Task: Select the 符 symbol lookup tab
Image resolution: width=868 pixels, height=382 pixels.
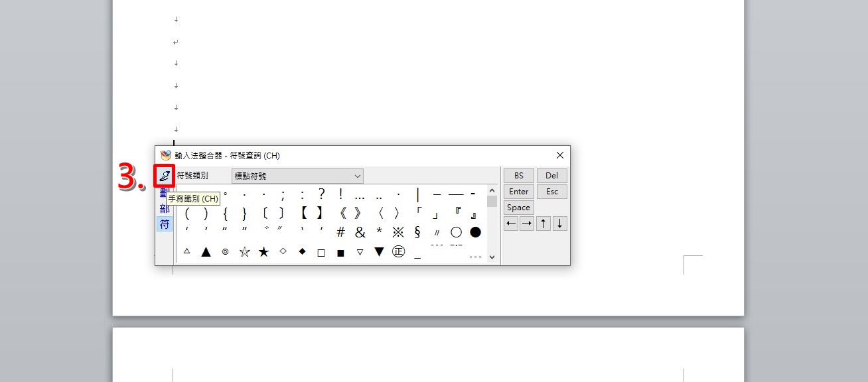Action: [x=165, y=224]
